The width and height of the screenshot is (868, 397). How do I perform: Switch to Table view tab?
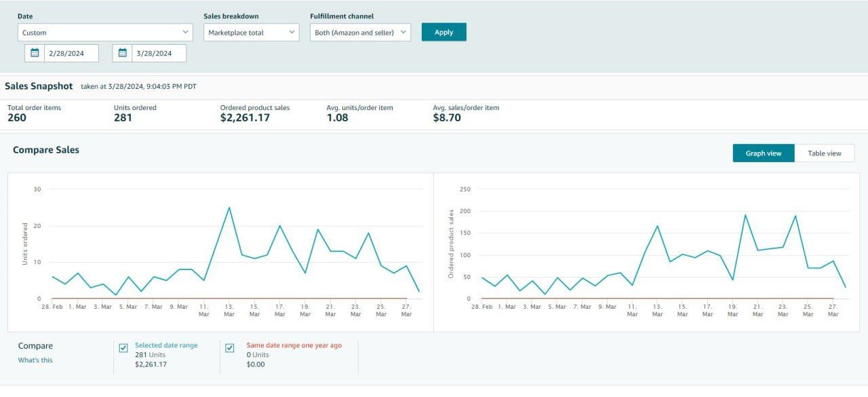coord(824,153)
